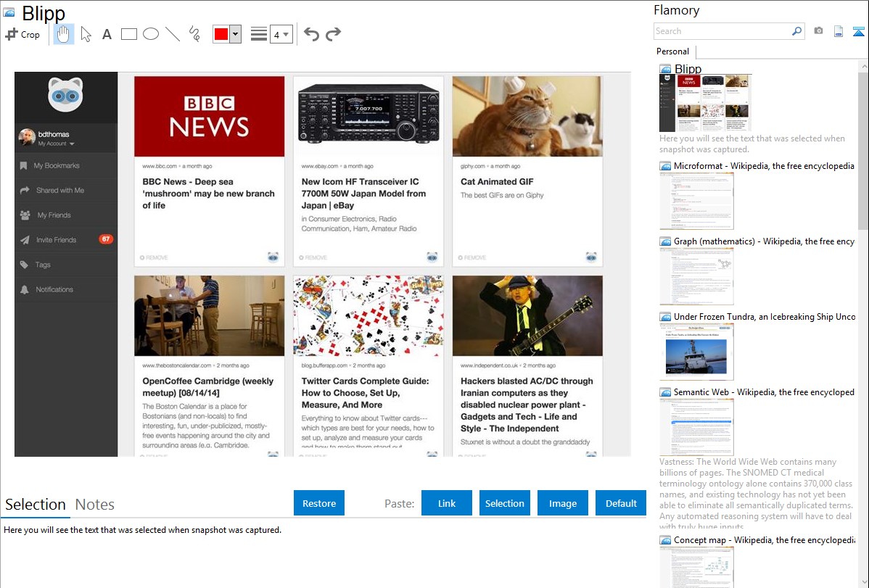This screenshot has width=869, height=588.
Task: Pick the freehand scribble tool
Action: pyautogui.click(x=194, y=34)
